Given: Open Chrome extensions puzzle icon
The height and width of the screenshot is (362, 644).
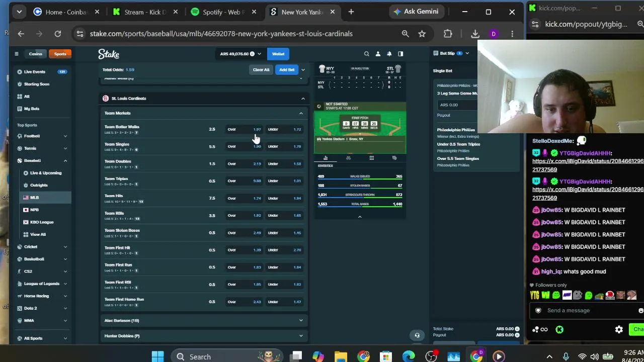Looking at the screenshot, I should coord(448,34).
